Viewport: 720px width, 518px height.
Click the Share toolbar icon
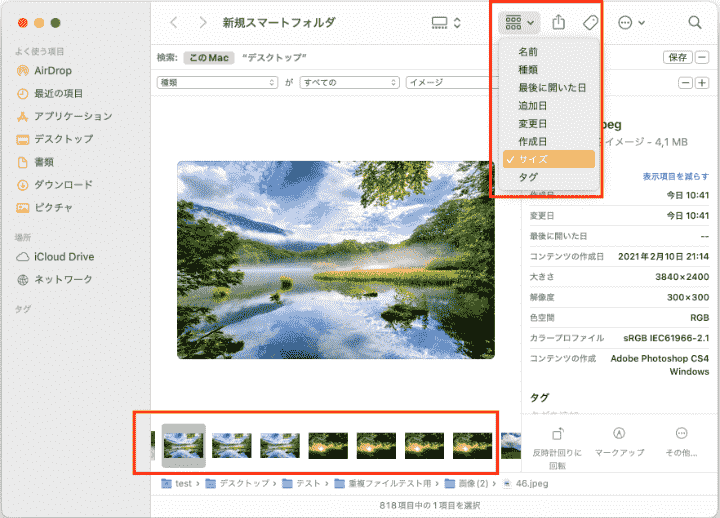559,22
